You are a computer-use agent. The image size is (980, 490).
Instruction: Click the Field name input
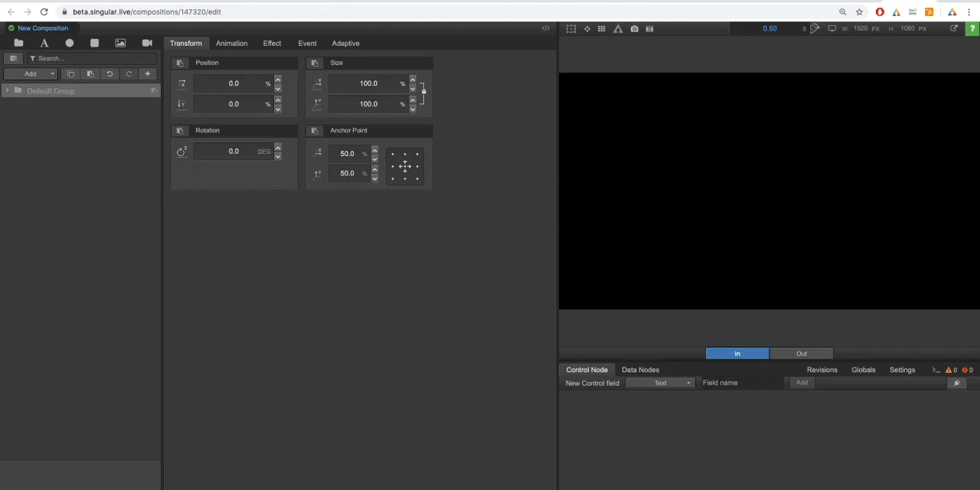click(x=743, y=383)
